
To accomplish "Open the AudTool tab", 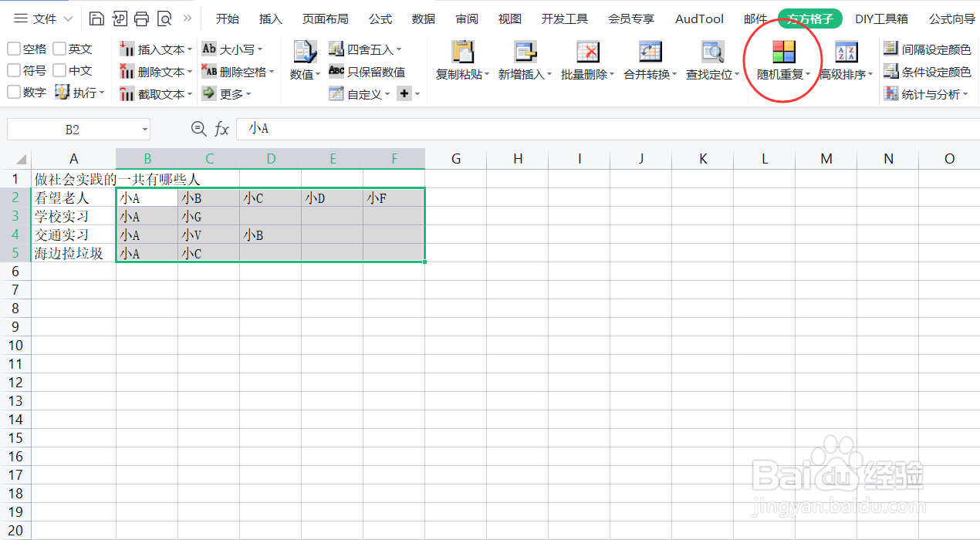I will coord(700,19).
